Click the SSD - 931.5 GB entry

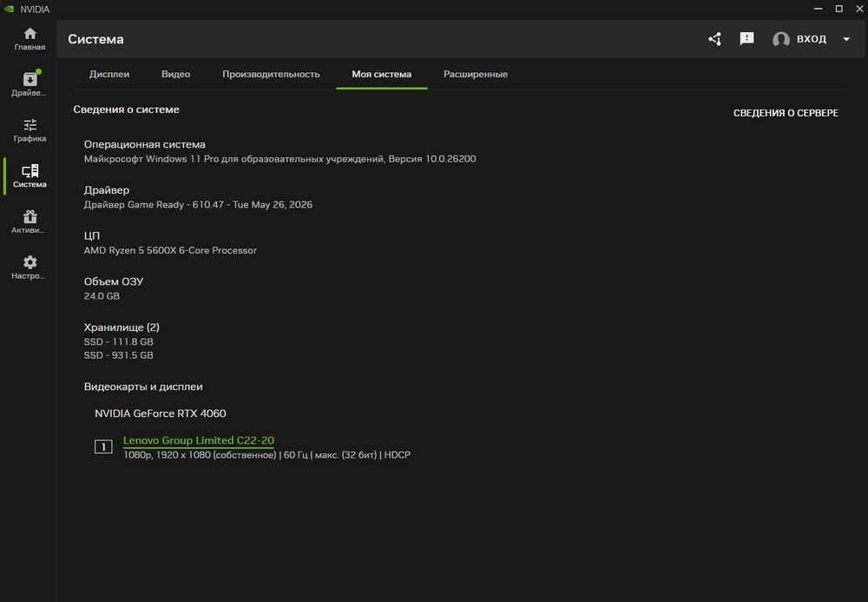pyautogui.click(x=118, y=355)
